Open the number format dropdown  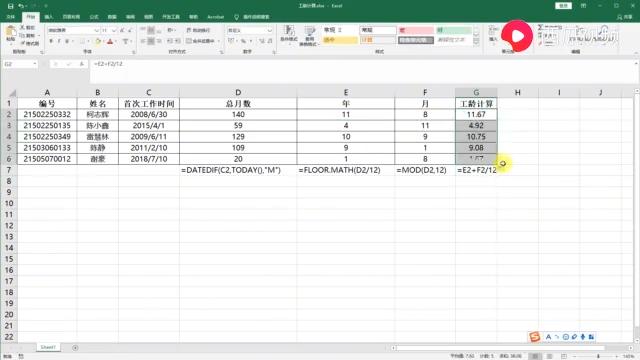click(x=269, y=31)
